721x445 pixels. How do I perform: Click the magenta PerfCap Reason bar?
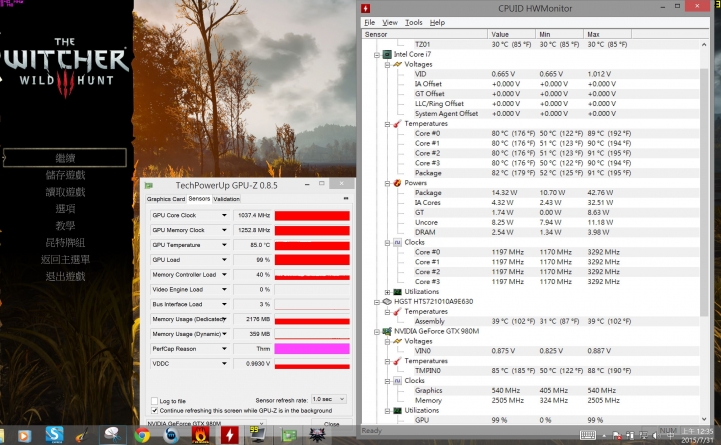coord(312,349)
